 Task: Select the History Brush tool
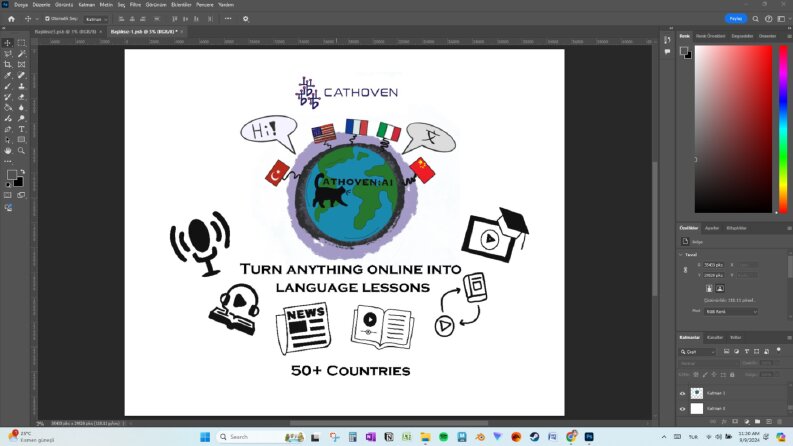[8, 97]
